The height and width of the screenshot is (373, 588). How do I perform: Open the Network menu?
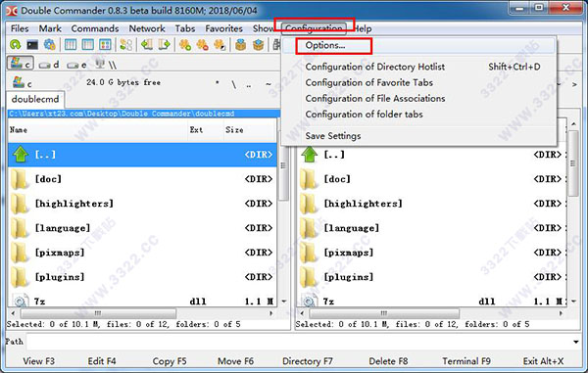147,28
